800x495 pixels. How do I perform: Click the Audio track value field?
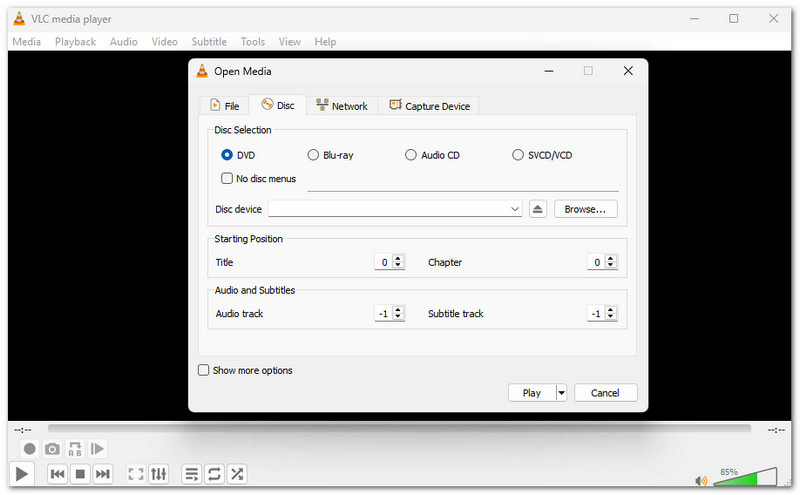point(384,313)
